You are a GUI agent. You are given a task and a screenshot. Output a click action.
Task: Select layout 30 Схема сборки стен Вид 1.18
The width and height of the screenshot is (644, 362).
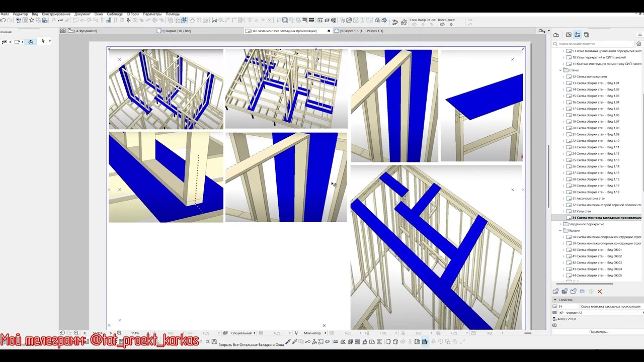595,192
